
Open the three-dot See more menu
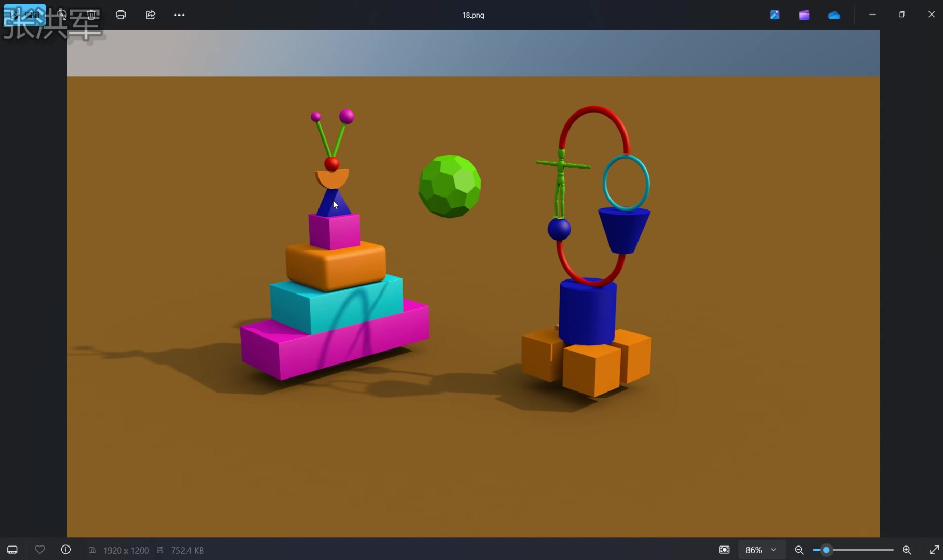click(179, 15)
